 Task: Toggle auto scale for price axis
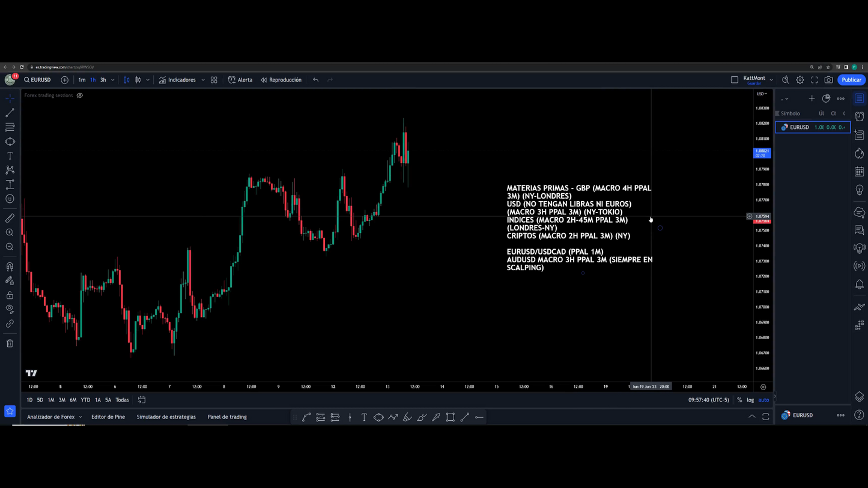point(763,400)
